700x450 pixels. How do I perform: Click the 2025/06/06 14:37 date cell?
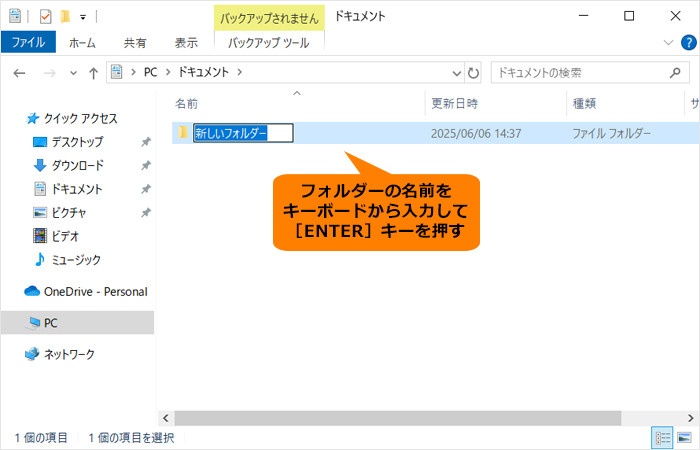tap(476, 133)
